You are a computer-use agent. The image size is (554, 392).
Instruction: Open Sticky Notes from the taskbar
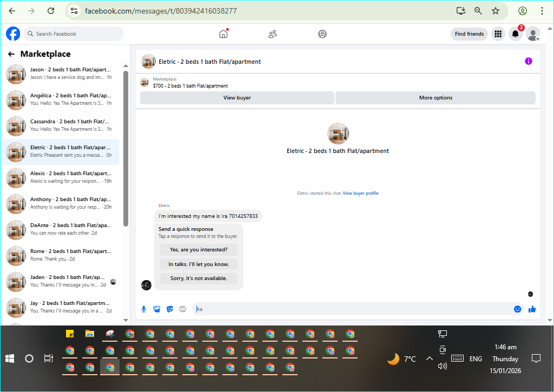coord(70,334)
